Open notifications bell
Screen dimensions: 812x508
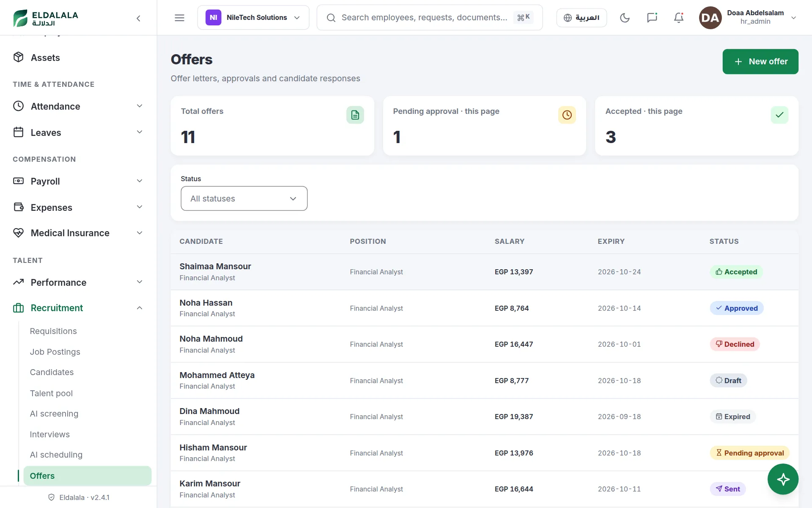(x=679, y=18)
